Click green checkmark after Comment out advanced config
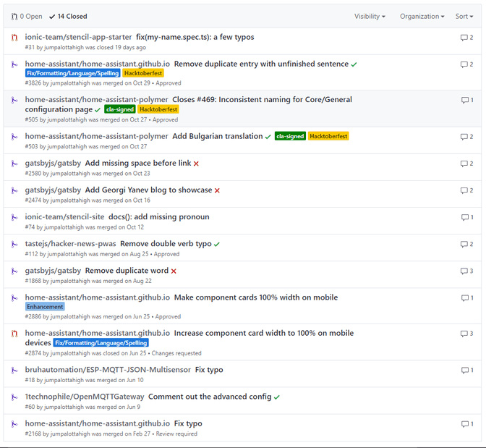The image size is (486, 448). point(277,397)
